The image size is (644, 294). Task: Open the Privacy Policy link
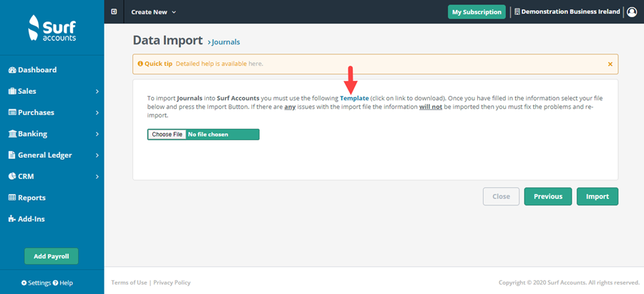pos(172,283)
